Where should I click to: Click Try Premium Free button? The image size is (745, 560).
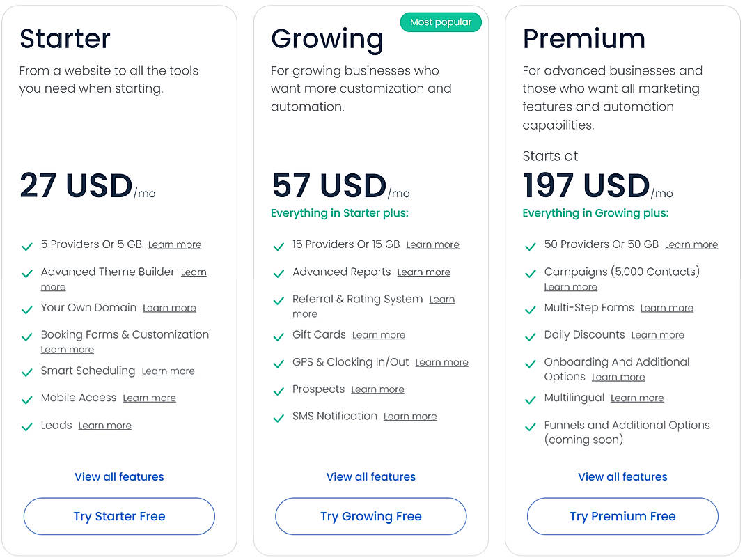[x=622, y=516]
